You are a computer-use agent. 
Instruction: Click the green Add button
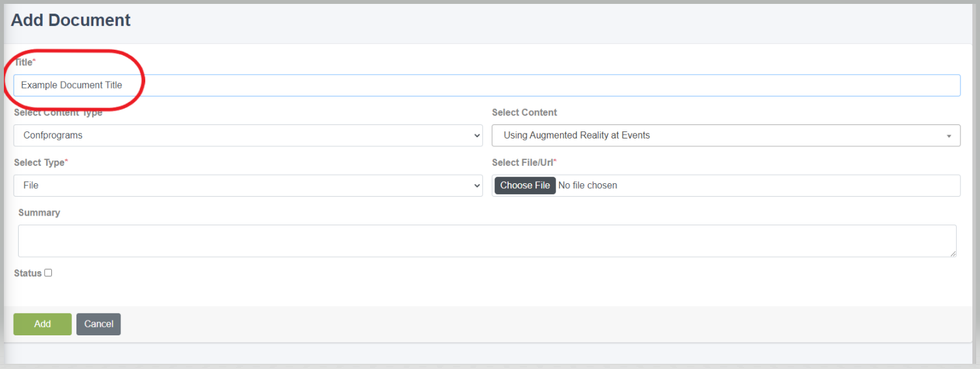(43, 324)
